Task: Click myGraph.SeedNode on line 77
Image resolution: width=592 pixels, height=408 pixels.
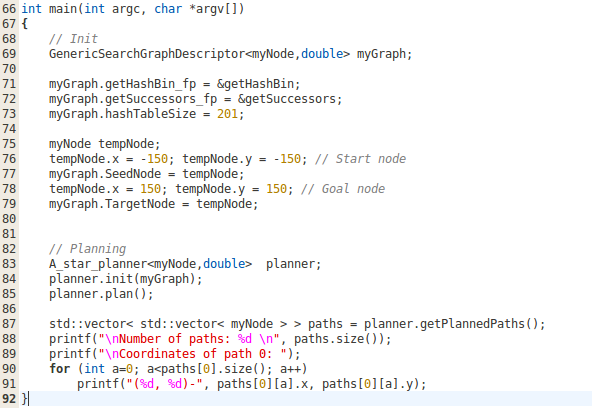Action: point(105,174)
